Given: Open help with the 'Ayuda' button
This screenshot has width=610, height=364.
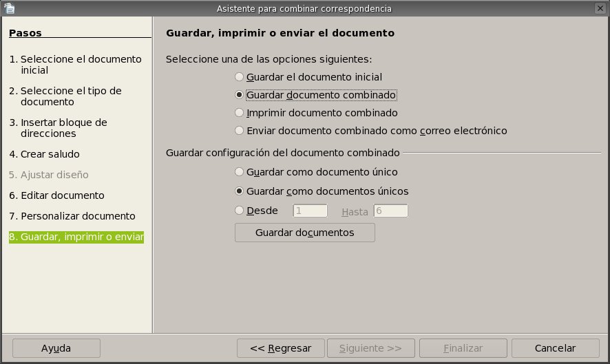Looking at the screenshot, I should point(56,348).
